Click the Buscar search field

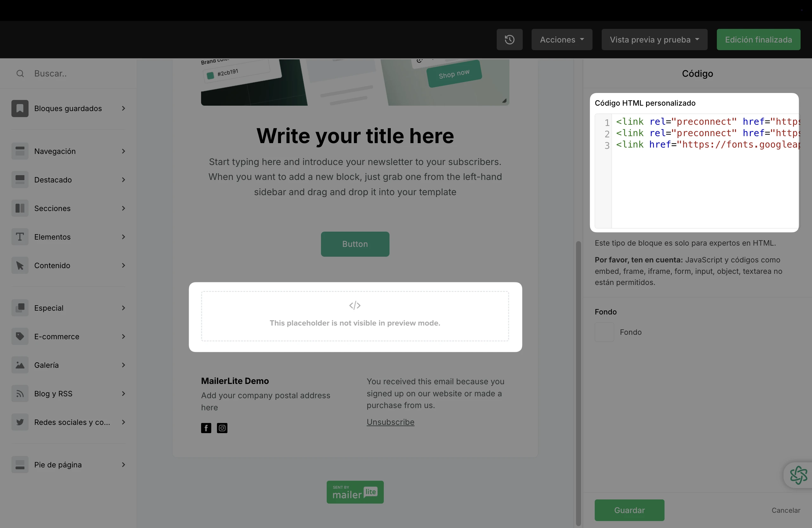[78, 73]
